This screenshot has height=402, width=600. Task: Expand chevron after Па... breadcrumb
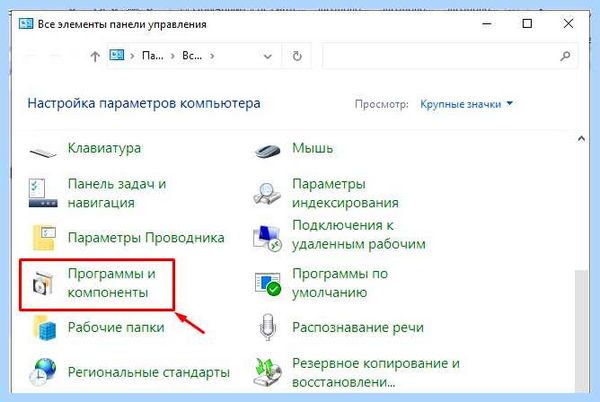pos(173,56)
